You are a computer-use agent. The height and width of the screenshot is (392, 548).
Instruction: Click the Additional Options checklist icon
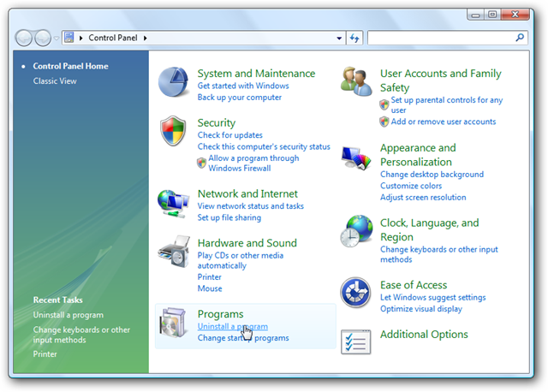(x=355, y=341)
